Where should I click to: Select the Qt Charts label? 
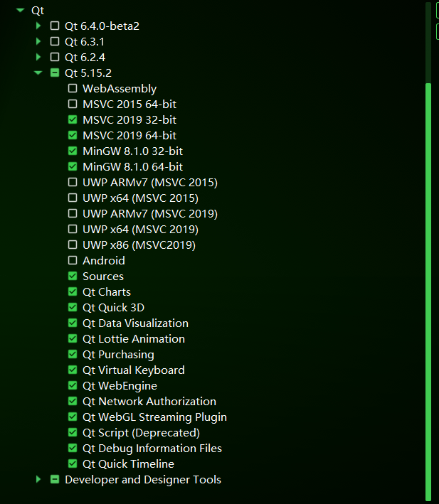click(107, 292)
